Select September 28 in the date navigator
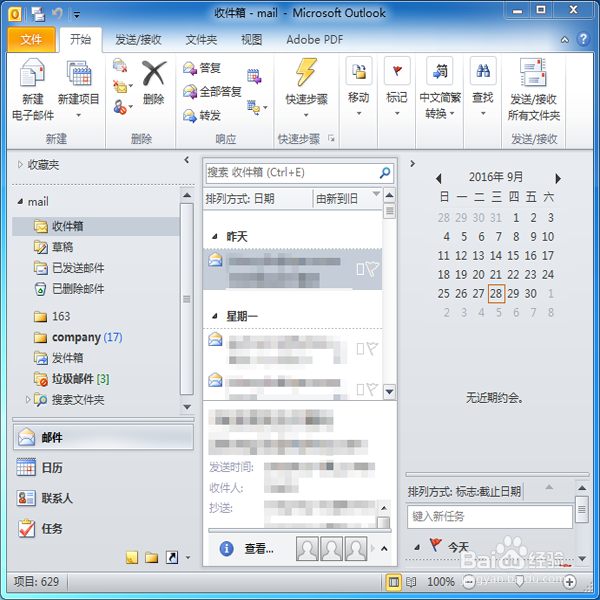This screenshot has height=600, width=600. point(496,293)
